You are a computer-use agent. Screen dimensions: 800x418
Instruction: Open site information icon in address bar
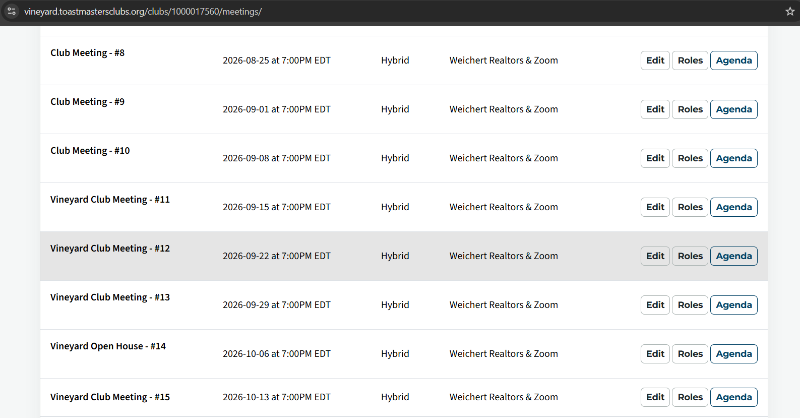(x=11, y=11)
